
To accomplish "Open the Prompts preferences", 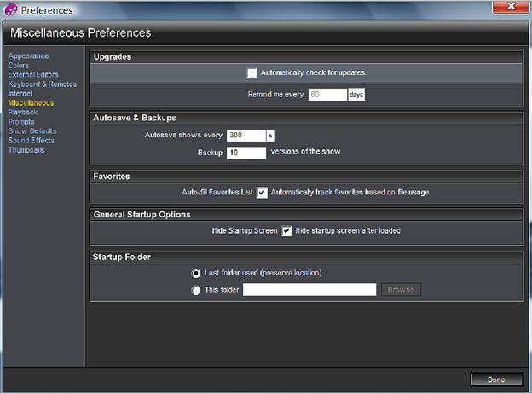I will [x=21, y=122].
